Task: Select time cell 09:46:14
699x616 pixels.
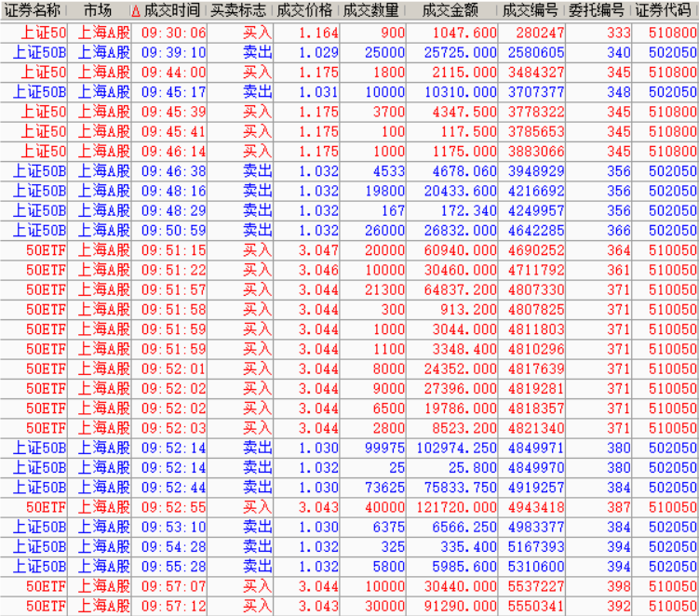Action: pyautogui.click(x=173, y=151)
